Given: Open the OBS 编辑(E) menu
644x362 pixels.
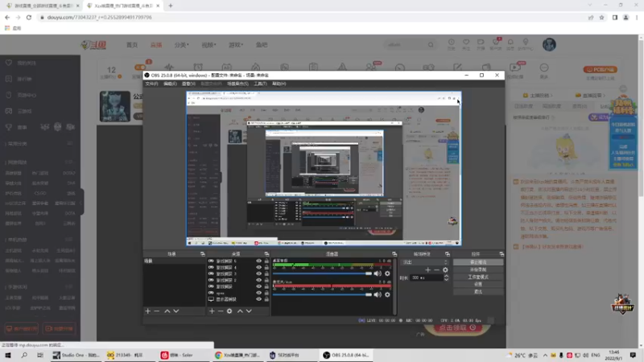Looking at the screenshot, I should pos(170,84).
